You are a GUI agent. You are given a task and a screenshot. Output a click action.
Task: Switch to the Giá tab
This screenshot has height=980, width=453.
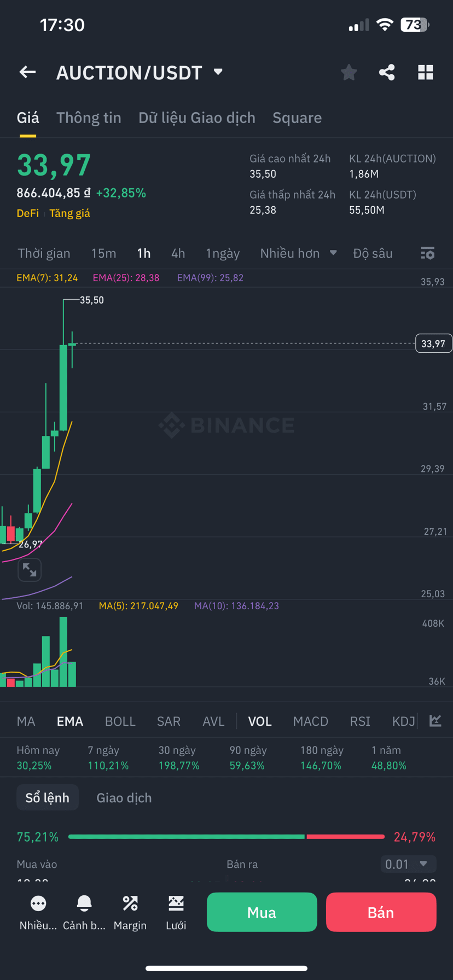(28, 118)
